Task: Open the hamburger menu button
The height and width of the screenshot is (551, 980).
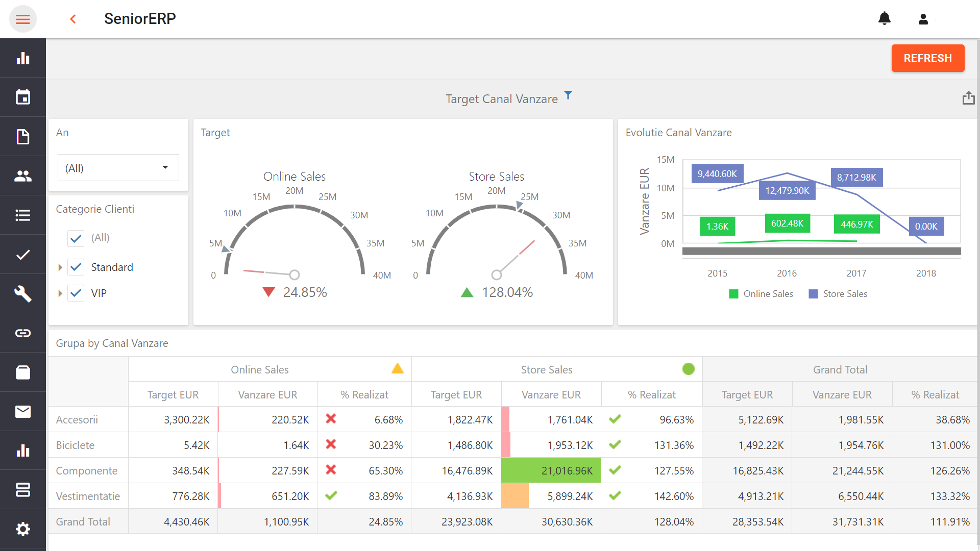Action: [x=23, y=19]
